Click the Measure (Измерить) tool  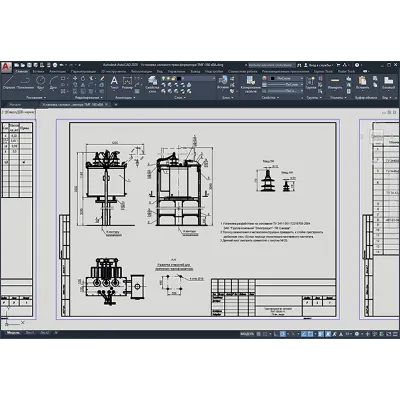click(x=335, y=83)
